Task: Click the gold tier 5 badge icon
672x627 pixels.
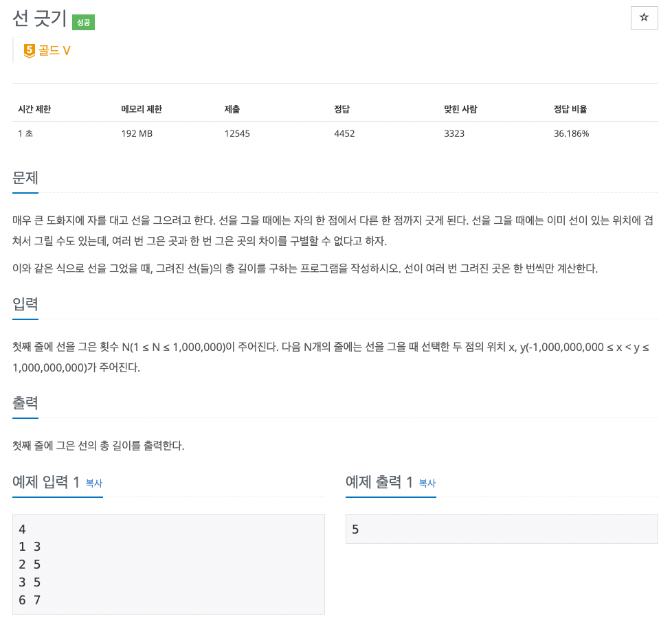Action: [x=29, y=50]
